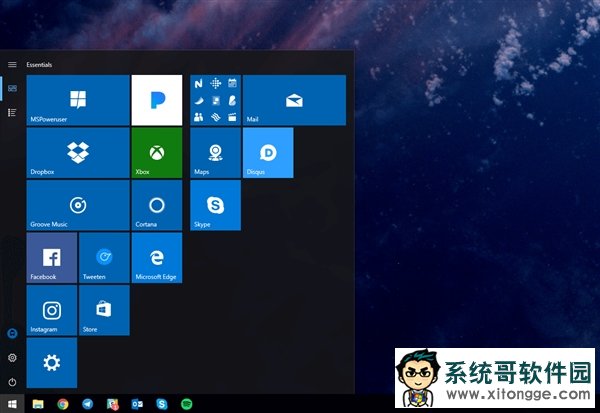This screenshot has width=600, height=413.
Task: Open the MSPoweruser tile
Action: tap(78, 100)
